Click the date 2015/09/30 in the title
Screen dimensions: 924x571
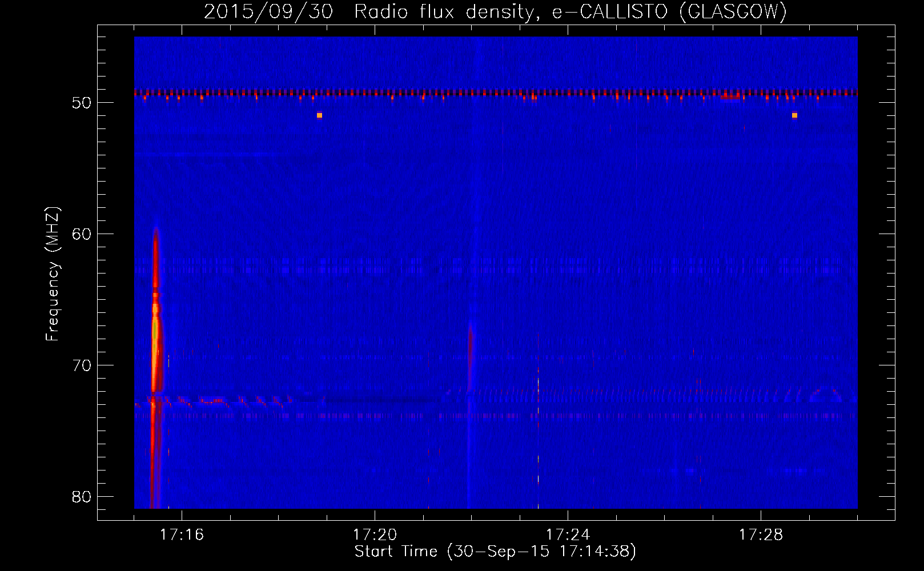pyautogui.click(x=268, y=11)
